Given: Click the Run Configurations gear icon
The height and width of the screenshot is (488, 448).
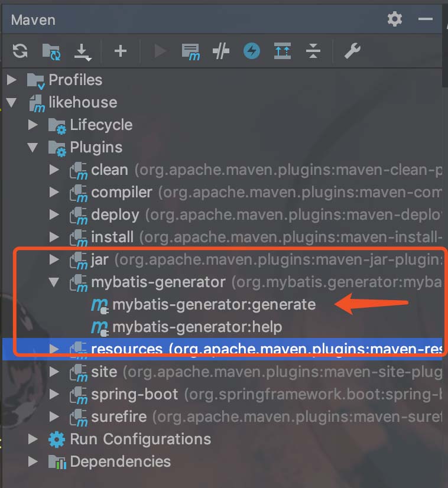Looking at the screenshot, I should 57,440.
